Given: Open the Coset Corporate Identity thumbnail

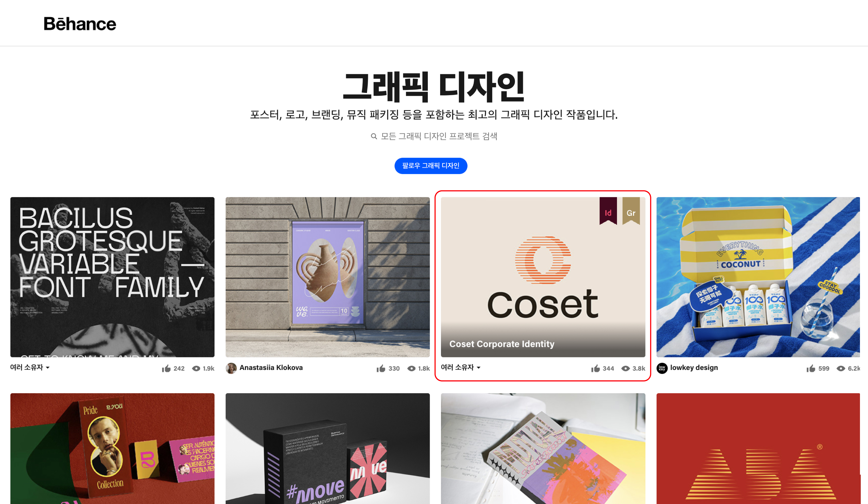Looking at the screenshot, I should click(x=543, y=277).
